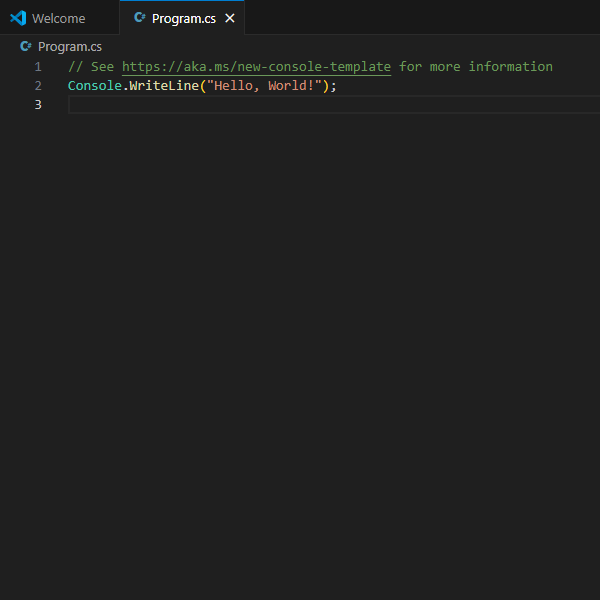600x600 pixels.
Task: Close the Program.cs tab
Action: (x=230, y=18)
